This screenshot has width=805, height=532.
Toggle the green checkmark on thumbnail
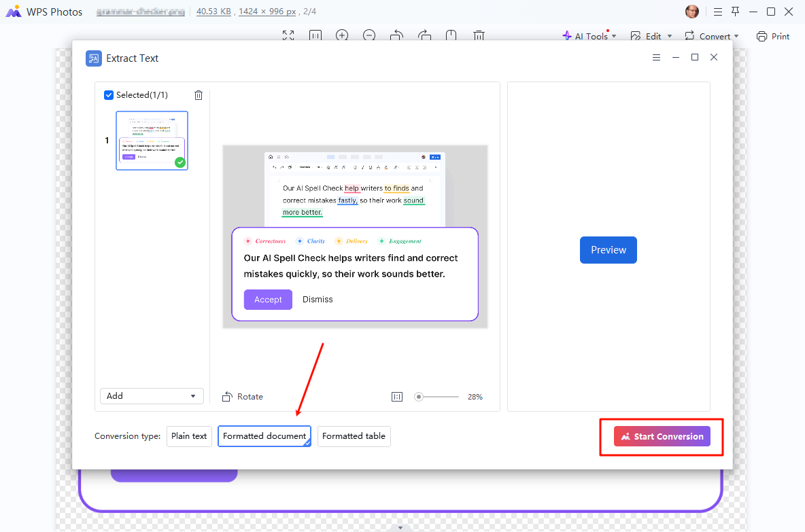[179, 162]
